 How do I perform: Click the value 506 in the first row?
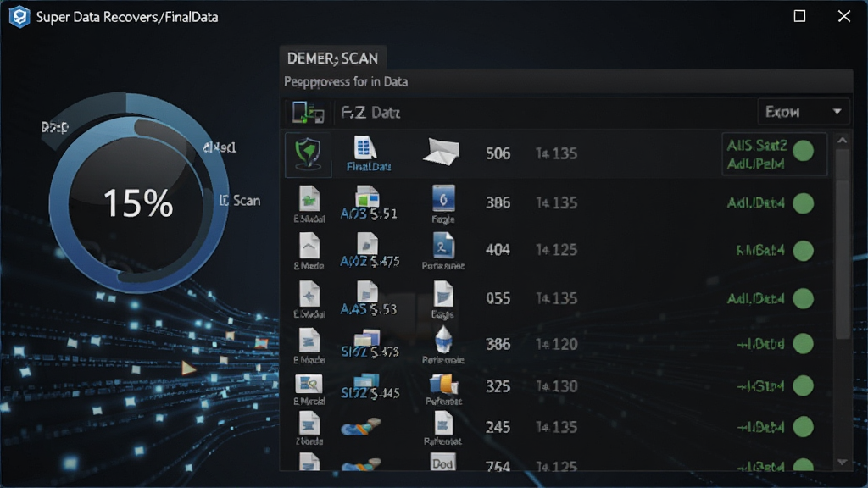point(498,153)
